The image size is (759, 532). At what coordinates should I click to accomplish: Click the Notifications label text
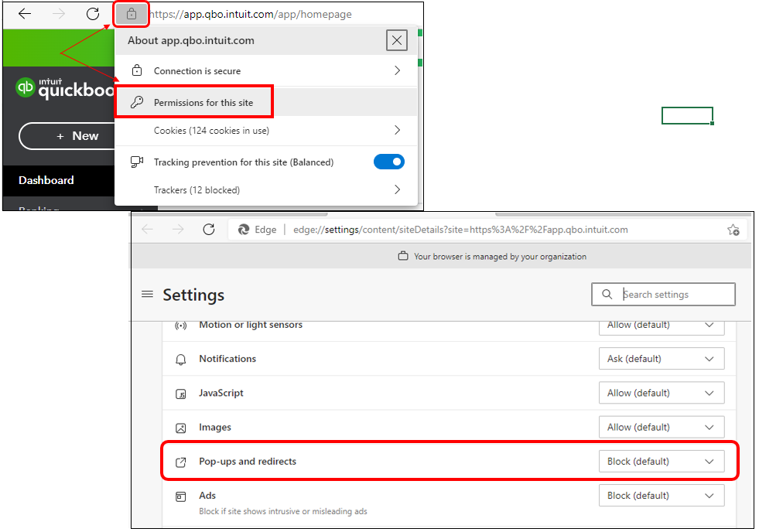coord(227,358)
